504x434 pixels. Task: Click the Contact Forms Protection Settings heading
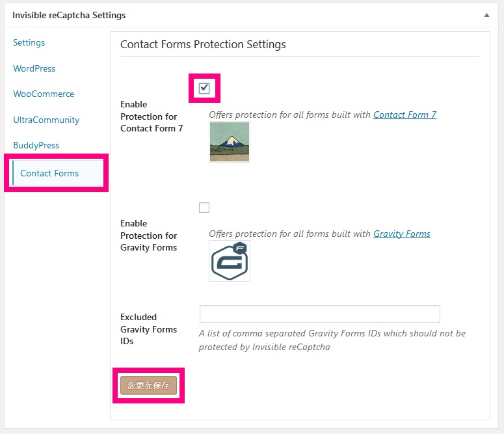click(203, 44)
